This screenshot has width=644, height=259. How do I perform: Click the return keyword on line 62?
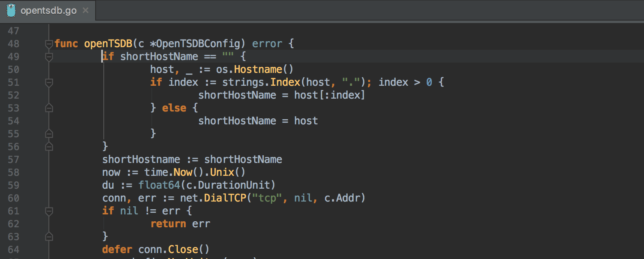168,224
